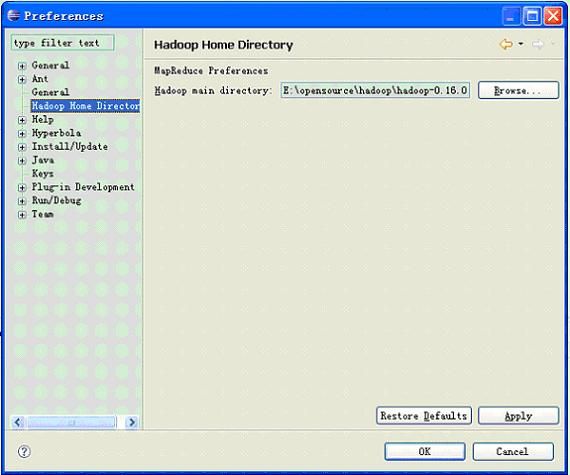This screenshot has height=475, width=570.
Task: Expand the Plug-in Development tree node
Action: 22,188
